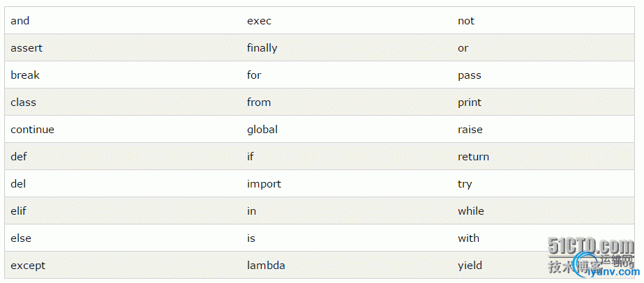Viewport: 644px width, 283px height.
Task: Click the 'not' keyword
Action: coord(466,21)
